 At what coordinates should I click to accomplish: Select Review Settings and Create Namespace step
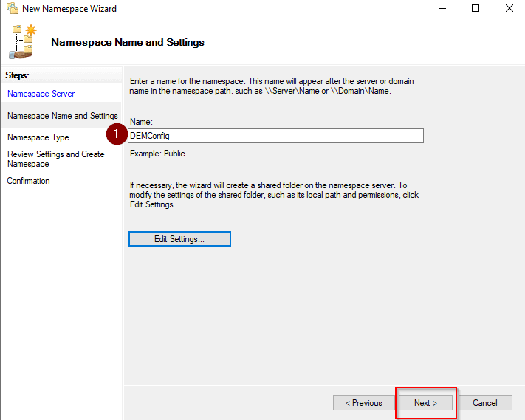tap(55, 159)
